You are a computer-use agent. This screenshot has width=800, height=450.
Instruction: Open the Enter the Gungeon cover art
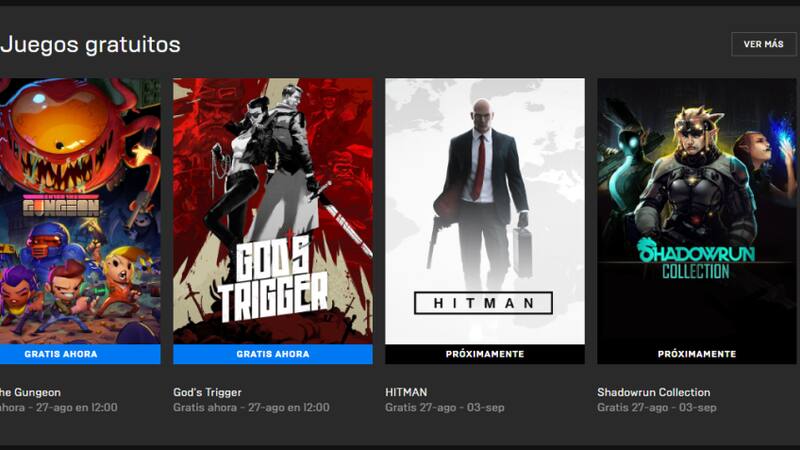click(x=80, y=211)
